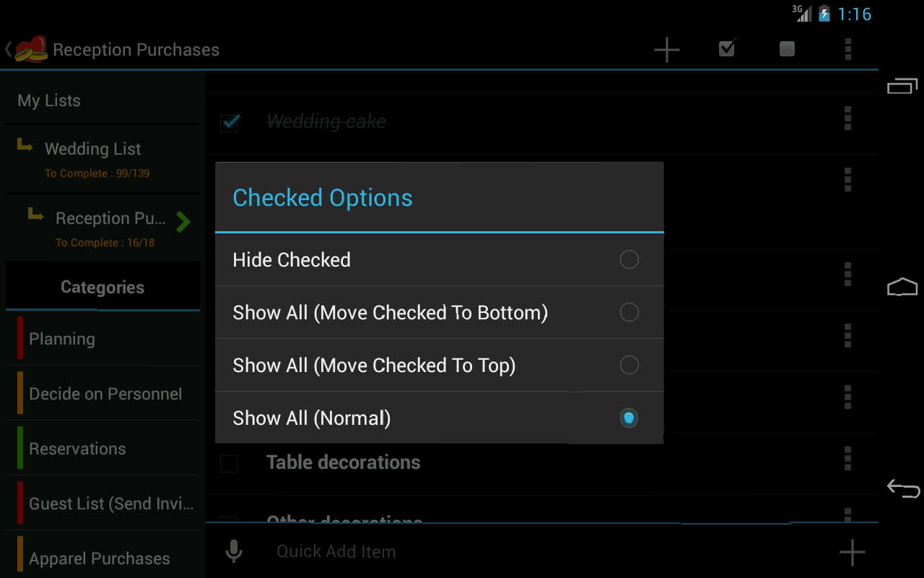Select My Lists in the sidebar
924x578 pixels.
48,100
